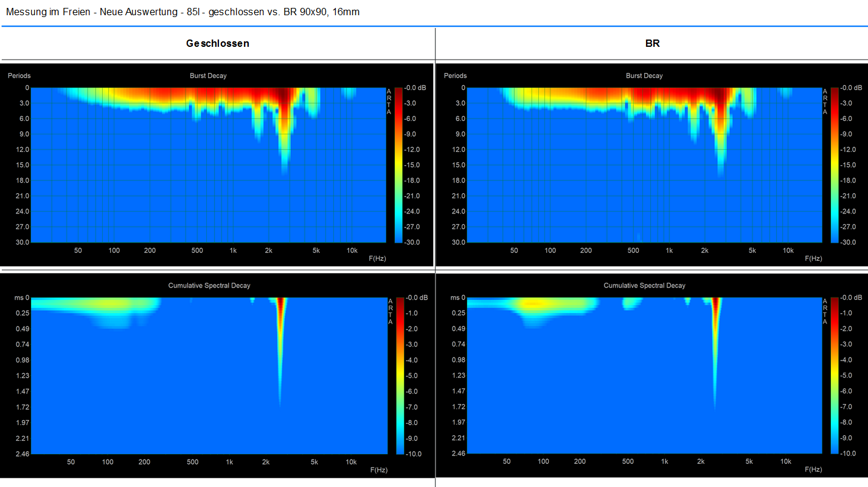Click the ARTA label beside the BR Burst Decay plot
Image resolution: width=868 pixels, height=487 pixels.
click(825, 101)
